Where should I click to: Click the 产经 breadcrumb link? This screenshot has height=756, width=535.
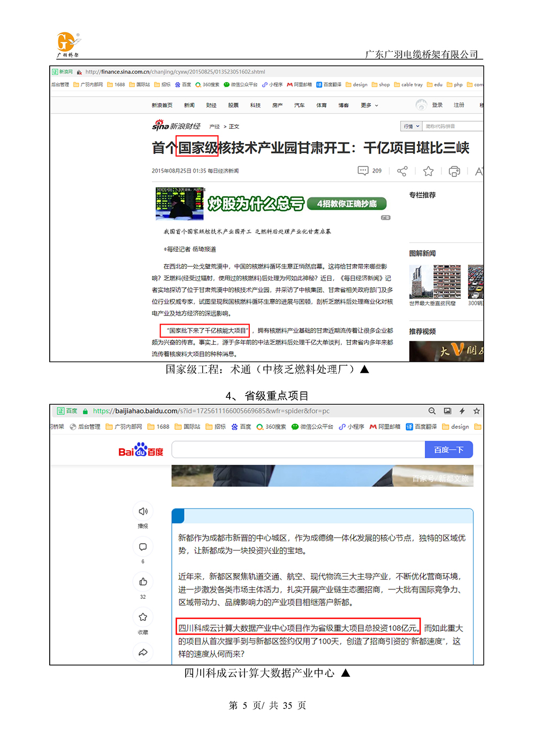(x=215, y=127)
